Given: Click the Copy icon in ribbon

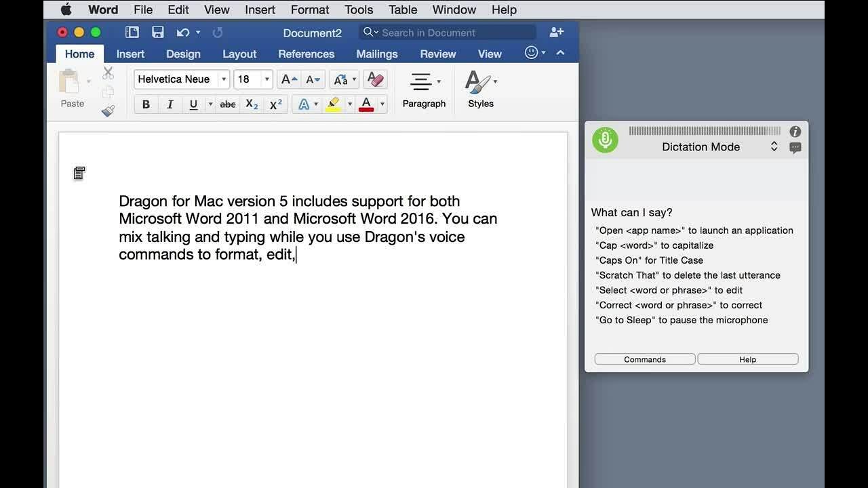Looking at the screenshot, I should (108, 92).
